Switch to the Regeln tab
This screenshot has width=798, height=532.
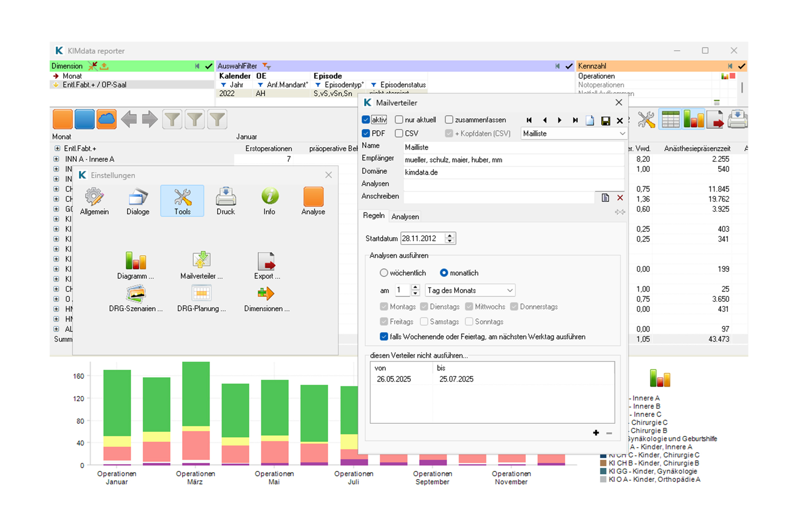[x=374, y=215]
